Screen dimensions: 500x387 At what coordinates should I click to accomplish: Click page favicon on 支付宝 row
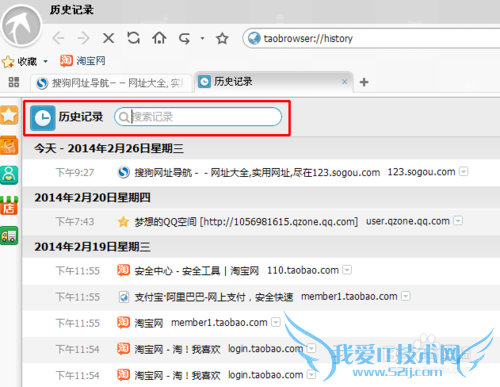point(124,297)
